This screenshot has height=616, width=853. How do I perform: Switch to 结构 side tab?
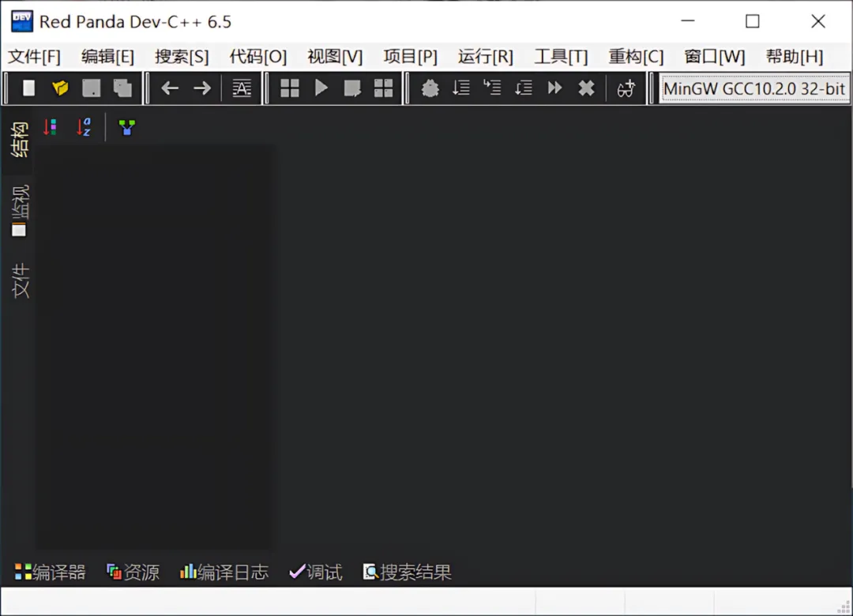[x=20, y=140]
